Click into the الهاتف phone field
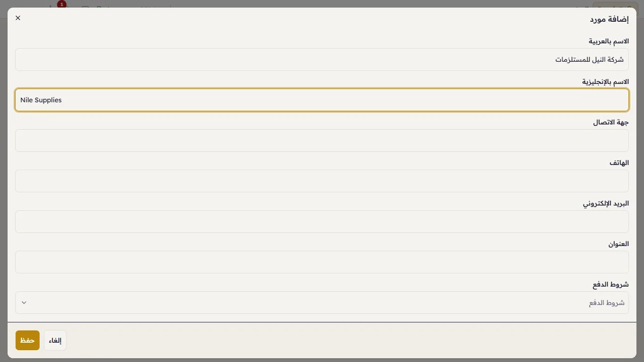The image size is (644, 362). pos(322,181)
